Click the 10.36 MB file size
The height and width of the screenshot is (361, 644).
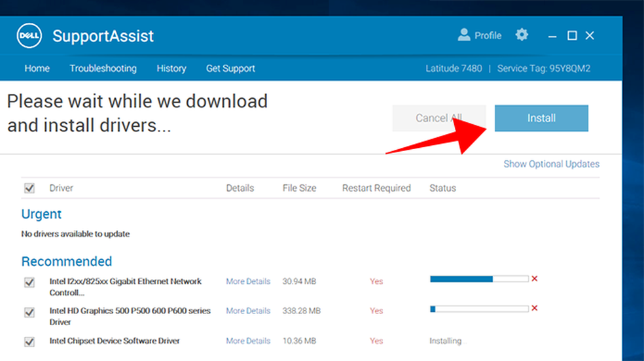point(299,341)
